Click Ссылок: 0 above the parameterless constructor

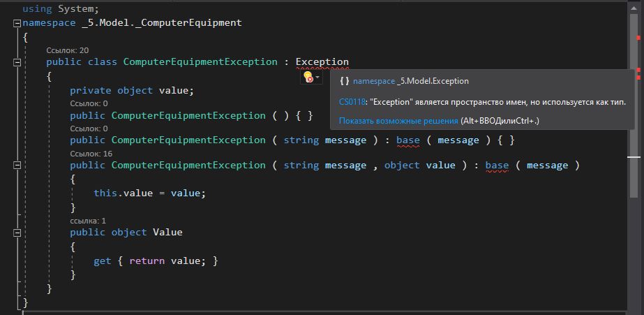[x=89, y=103]
